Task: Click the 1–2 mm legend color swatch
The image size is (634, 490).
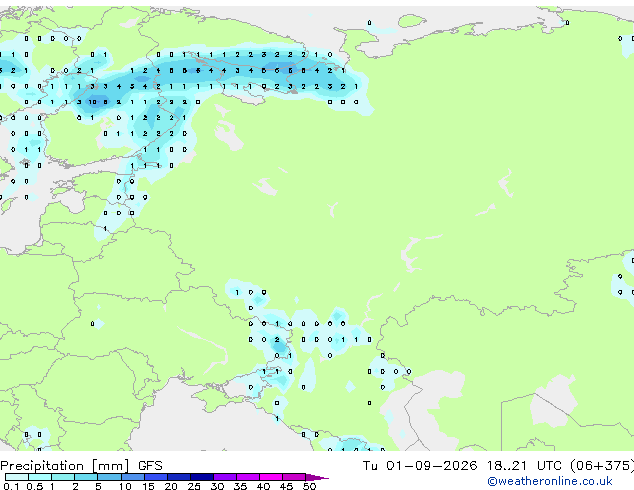Action: (x=63, y=477)
